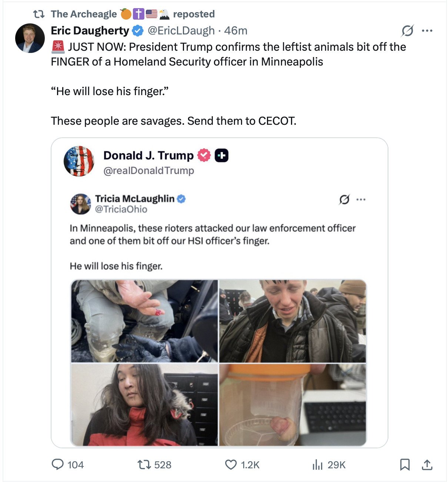Share post via upload arrow icon
The width and height of the screenshot is (448, 482).
427,465
